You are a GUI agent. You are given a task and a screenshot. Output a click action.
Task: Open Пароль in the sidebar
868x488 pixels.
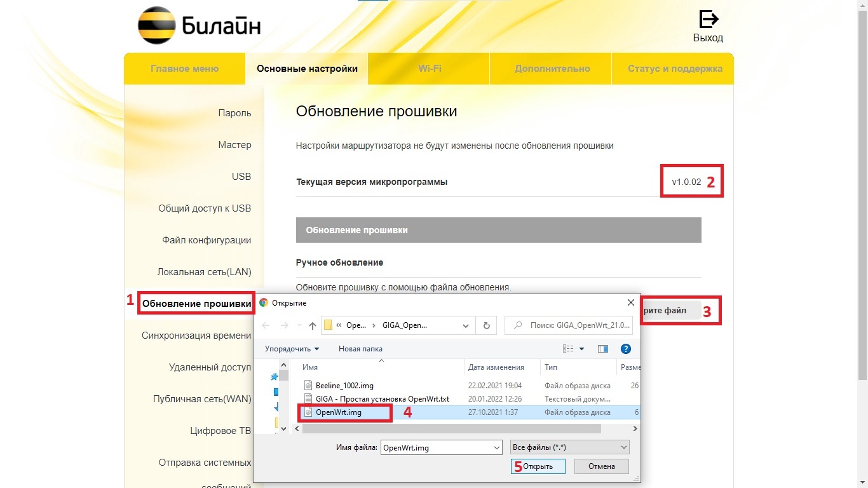point(234,113)
